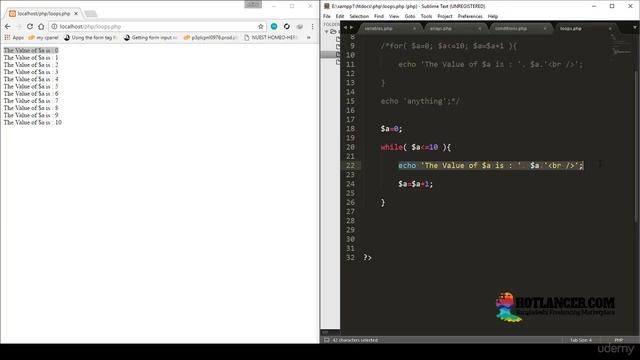Image resolution: width=640 pixels, height=360 pixels.
Task: Close the variables.php tab
Action: pyautogui.click(x=414, y=29)
